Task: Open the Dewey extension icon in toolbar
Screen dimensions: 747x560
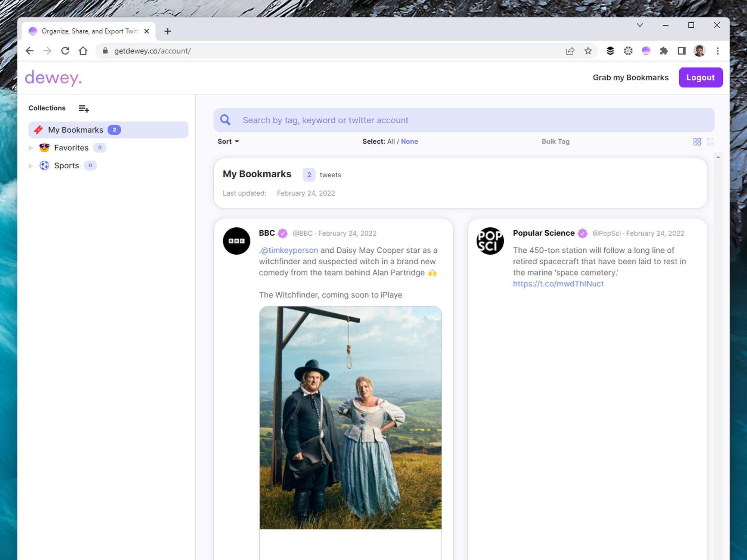Action: [646, 51]
